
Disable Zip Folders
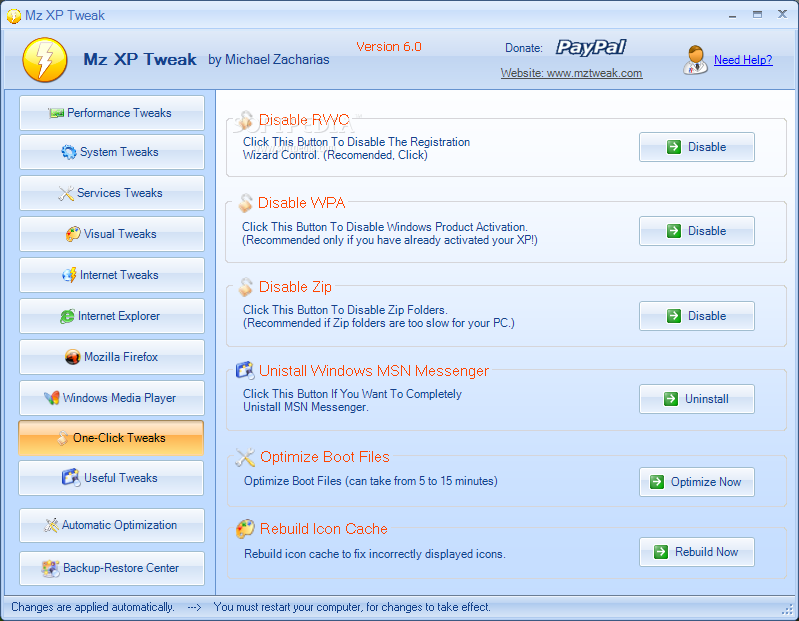[x=697, y=316]
